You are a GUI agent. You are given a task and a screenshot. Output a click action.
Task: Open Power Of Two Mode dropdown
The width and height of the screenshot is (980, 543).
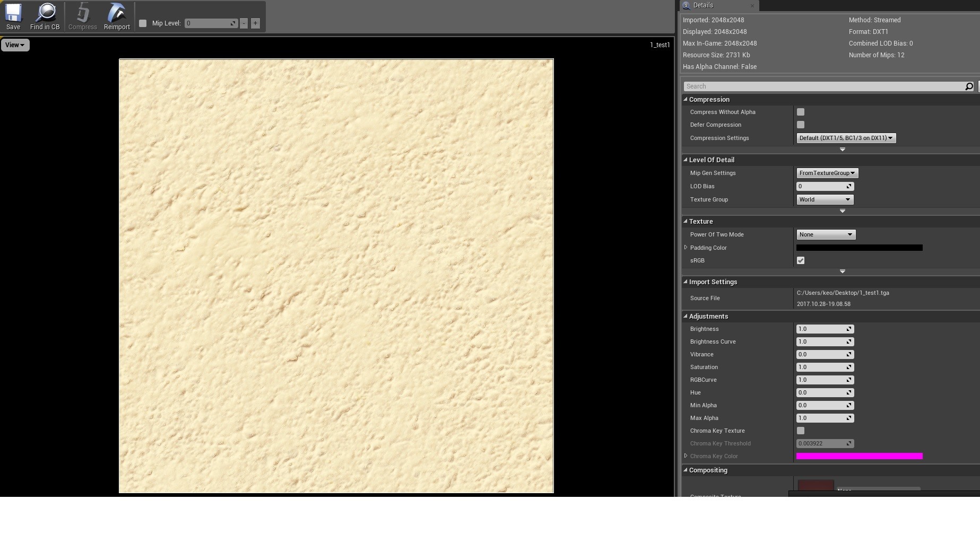pyautogui.click(x=826, y=234)
